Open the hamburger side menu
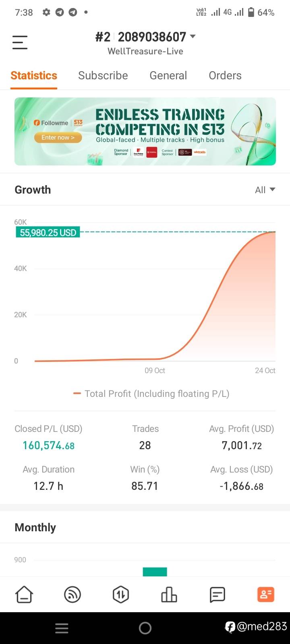Image resolution: width=290 pixels, height=644 pixels. coord(20,42)
